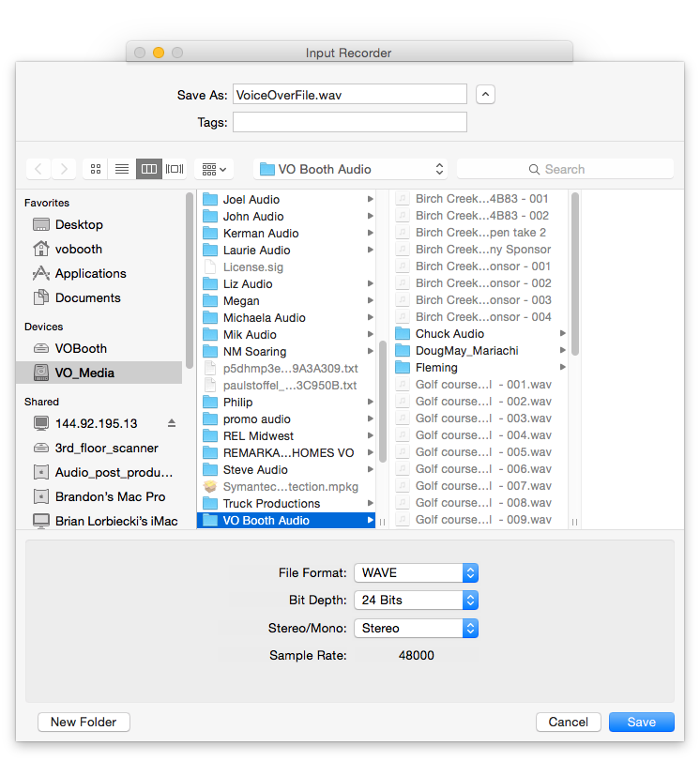Click the files column scrollbar thumb
The image size is (700, 761).
point(575,274)
